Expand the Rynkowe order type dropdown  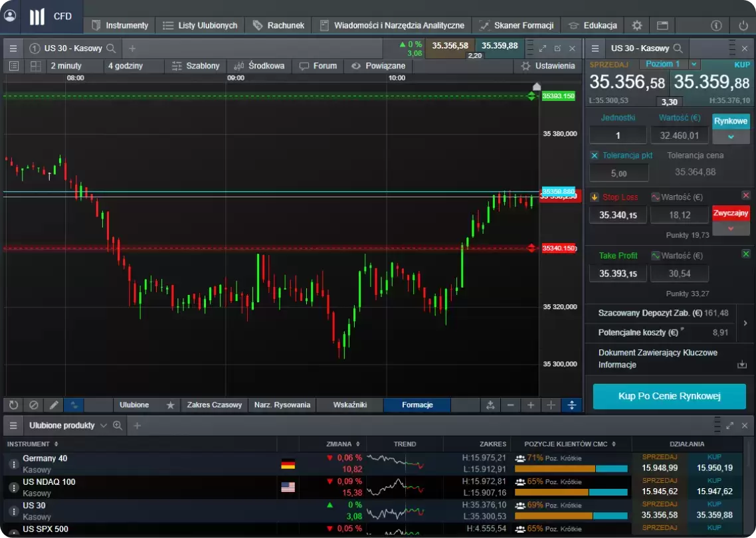[731, 137]
